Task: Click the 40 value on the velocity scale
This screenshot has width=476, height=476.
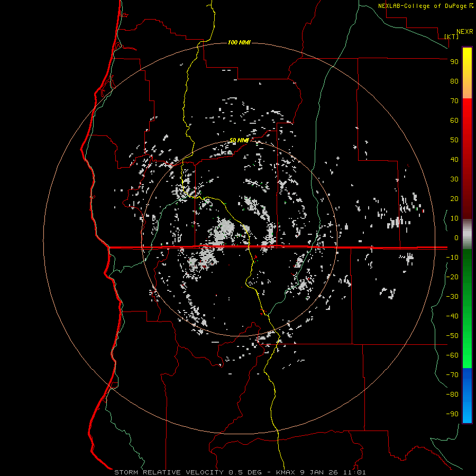Action: 454,160
